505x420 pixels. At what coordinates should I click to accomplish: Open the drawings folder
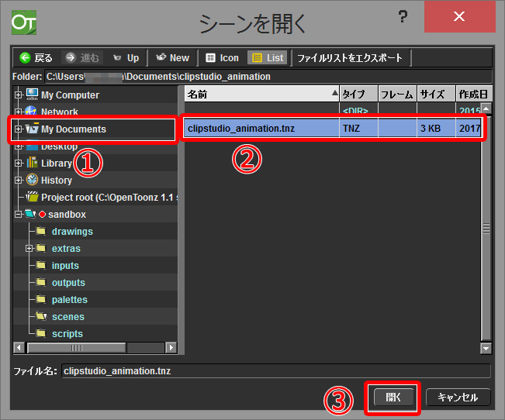[x=72, y=232]
